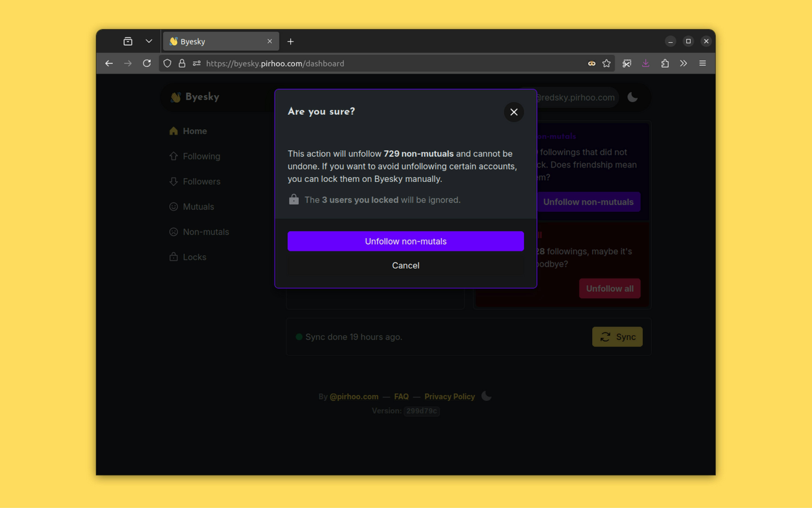Click the '3 users you locked' text
812x508 pixels.
360,200
